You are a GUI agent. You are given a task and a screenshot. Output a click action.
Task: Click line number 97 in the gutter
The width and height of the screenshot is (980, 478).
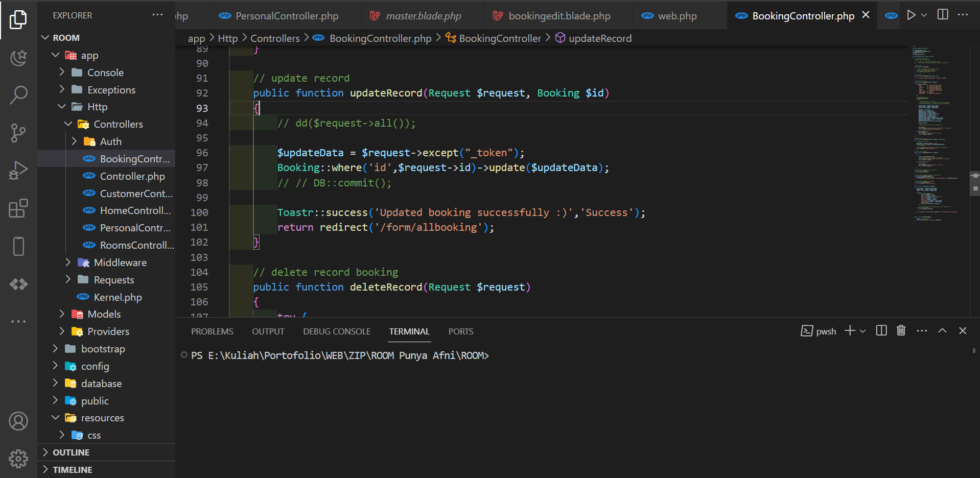coord(202,168)
